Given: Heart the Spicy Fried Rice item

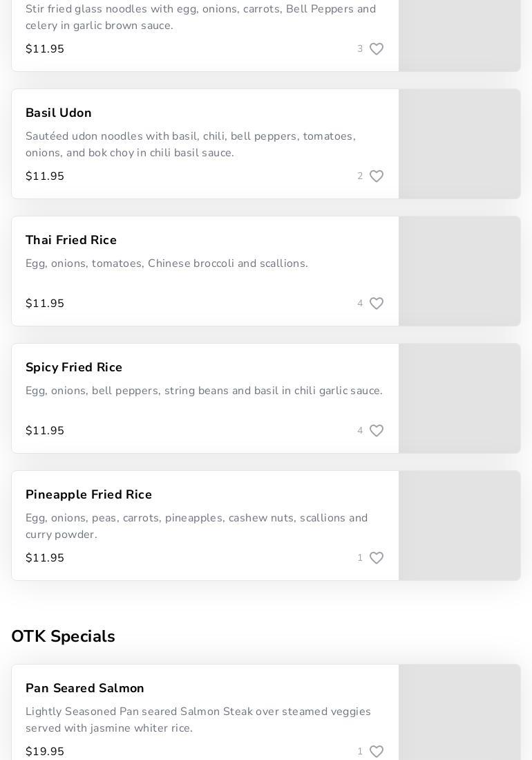Looking at the screenshot, I should click(x=377, y=431).
